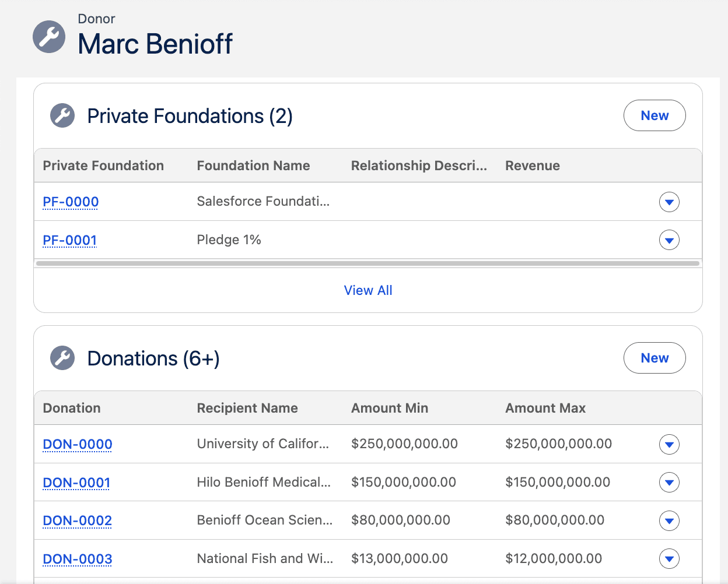Click the Donations panel wrench icon
728x584 pixels.
coord(62,358)
